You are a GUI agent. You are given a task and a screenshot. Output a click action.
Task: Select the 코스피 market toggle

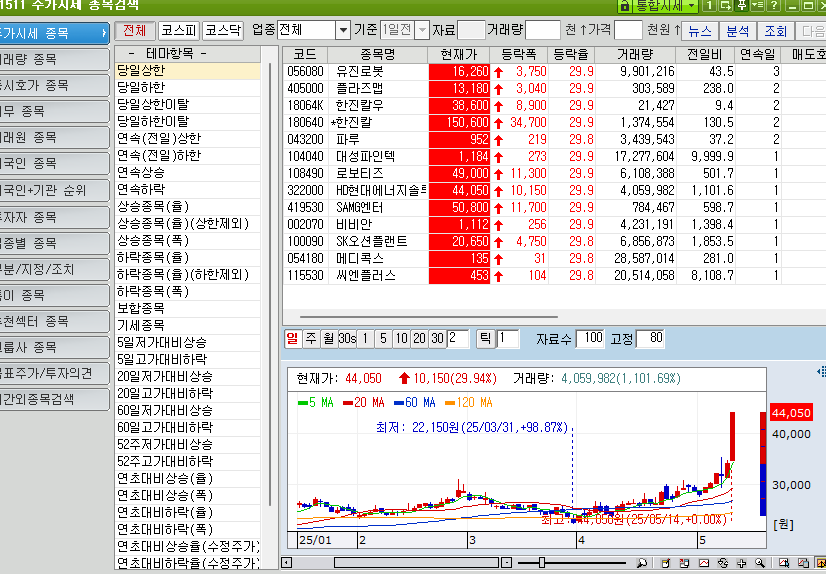coord(179,30)
